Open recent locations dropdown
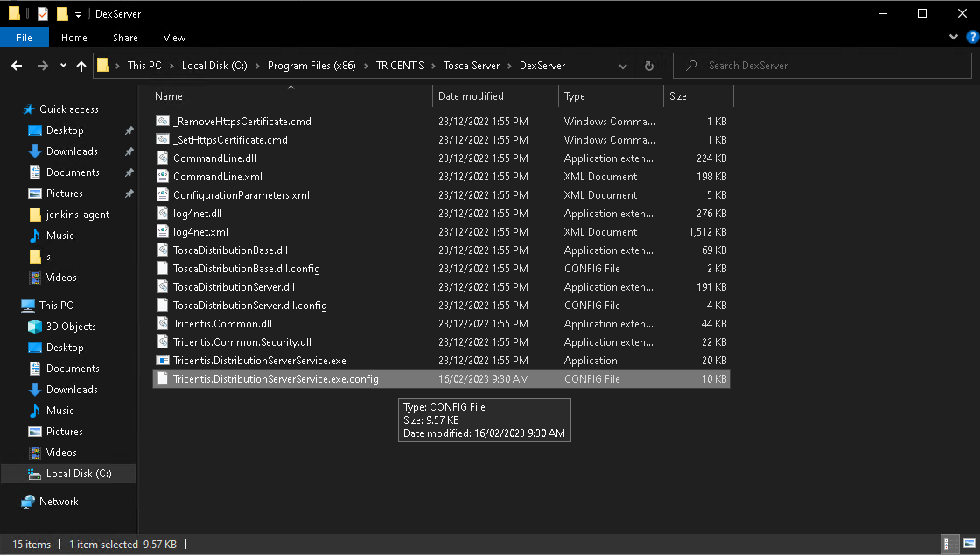This screenshot has width=980, height=556. [63, 66]
